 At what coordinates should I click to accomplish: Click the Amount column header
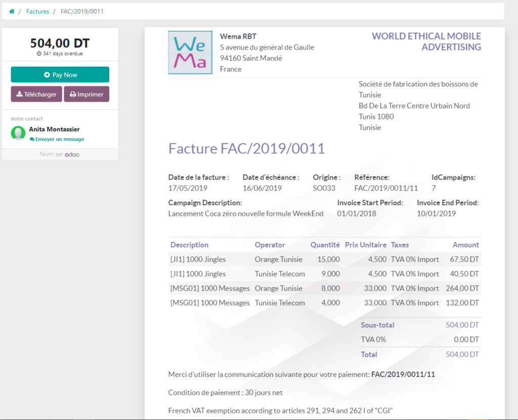[x=465, y=245]
